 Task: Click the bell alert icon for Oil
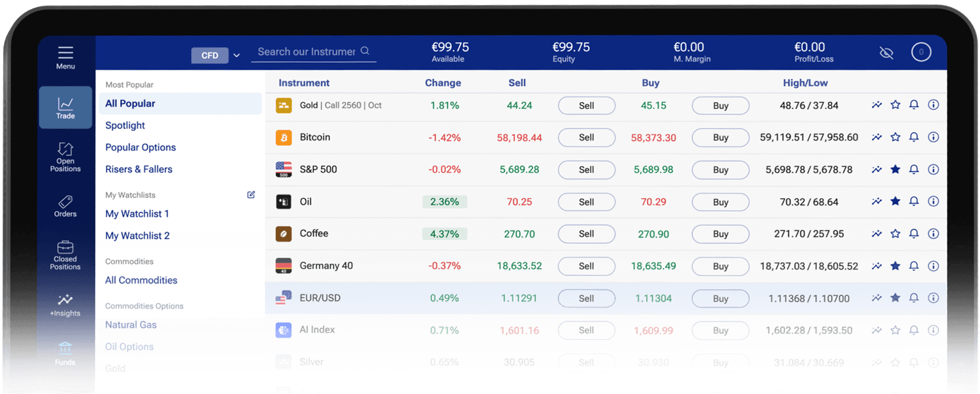914,201
